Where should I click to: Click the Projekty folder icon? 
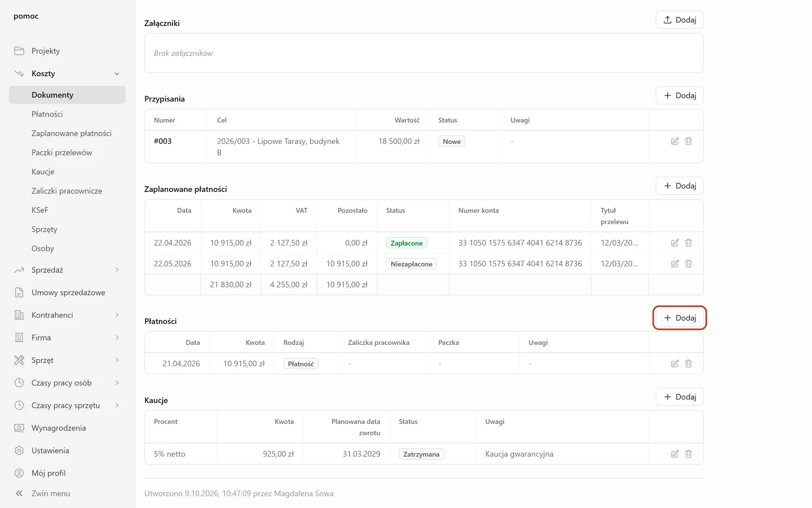click(19, 51)
